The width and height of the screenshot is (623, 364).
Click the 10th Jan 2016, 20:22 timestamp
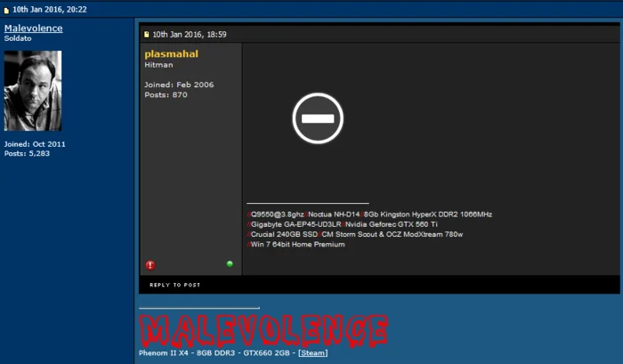coord(50,10)
